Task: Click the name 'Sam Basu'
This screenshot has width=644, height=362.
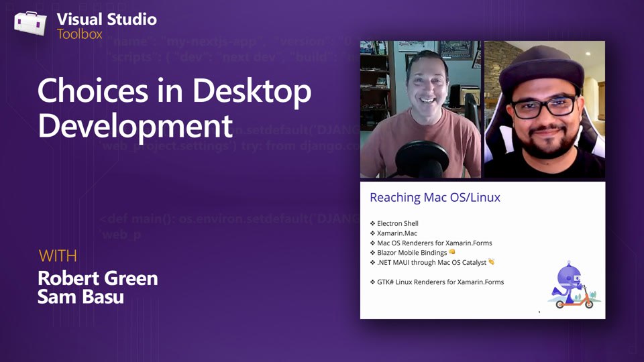Action: [x=80, y=297]
